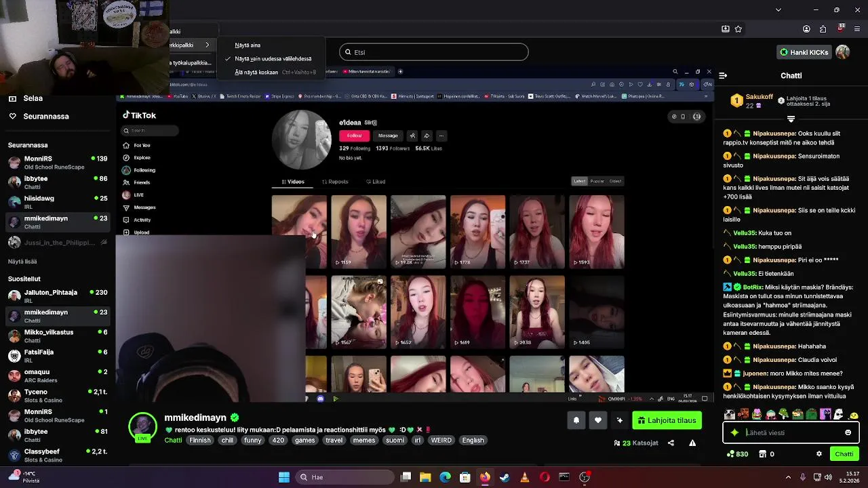This screenshot has width=868, height=488.
Task: Open the Firefox list-all-tabs chevron
Action: pos(778,9)
